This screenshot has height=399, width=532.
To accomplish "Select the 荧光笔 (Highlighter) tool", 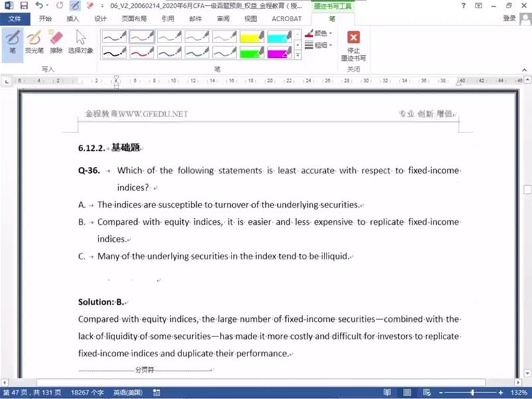I will click(x=35, y=42).
